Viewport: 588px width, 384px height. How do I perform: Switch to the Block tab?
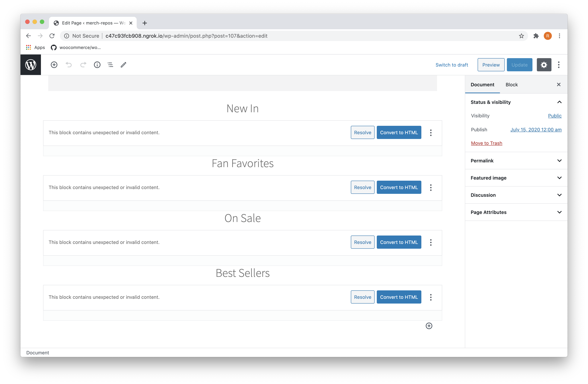[x=511, y=84]
